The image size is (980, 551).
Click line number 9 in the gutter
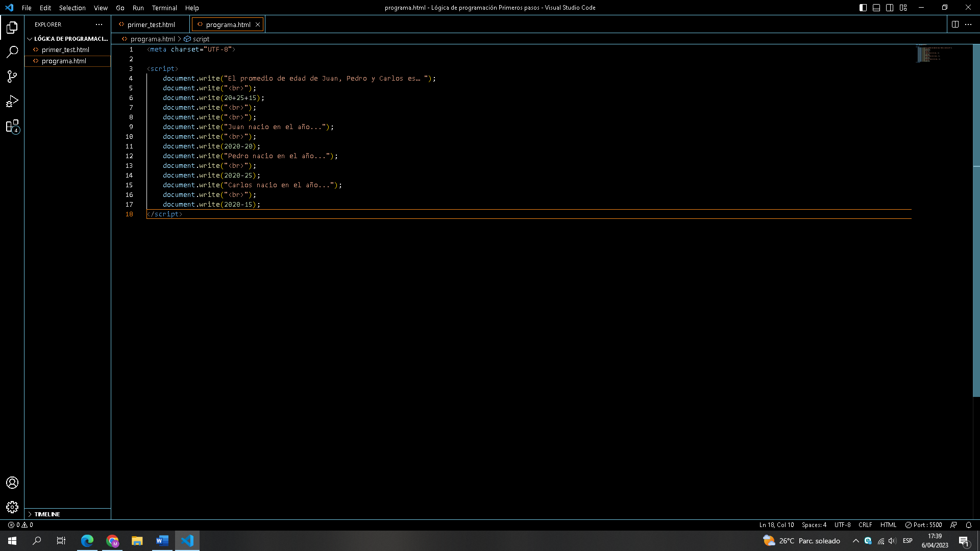(x=131, y=127)
